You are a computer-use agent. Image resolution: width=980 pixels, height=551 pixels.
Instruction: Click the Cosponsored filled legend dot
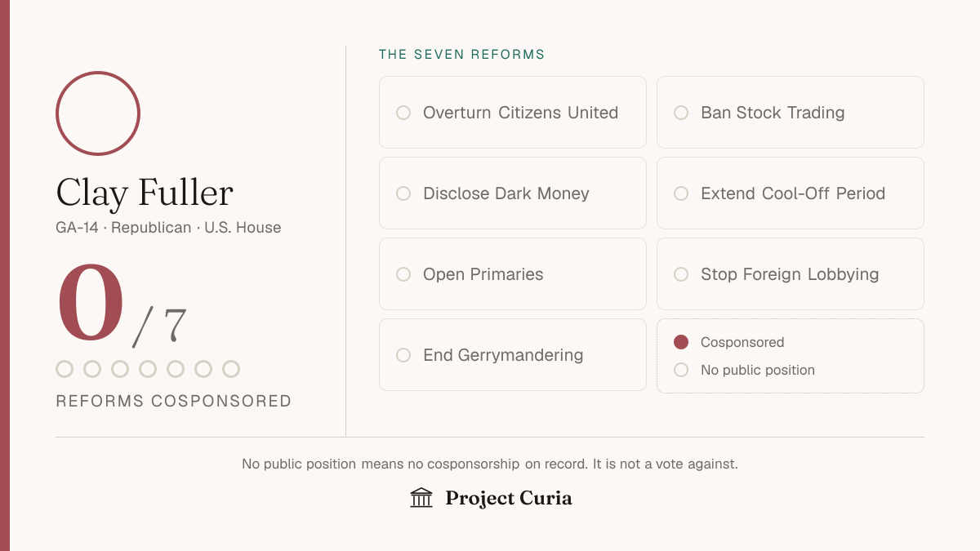[681, 342]
